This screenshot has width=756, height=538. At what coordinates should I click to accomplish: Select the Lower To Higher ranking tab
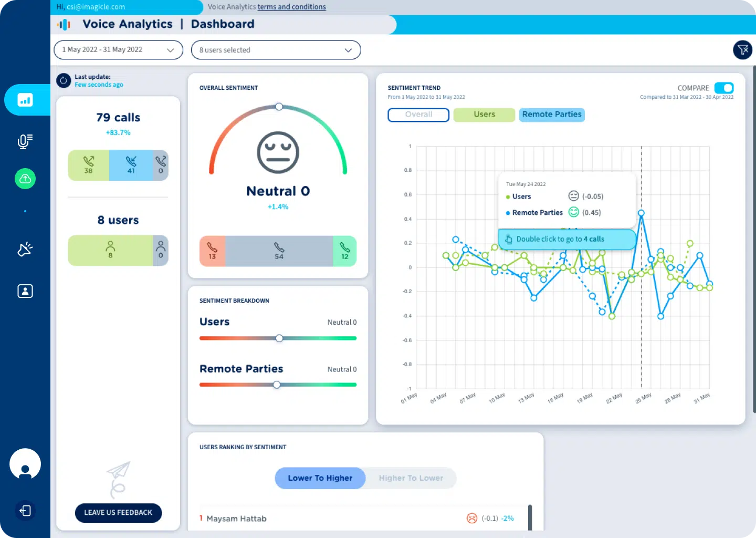(x=320, y=478)
